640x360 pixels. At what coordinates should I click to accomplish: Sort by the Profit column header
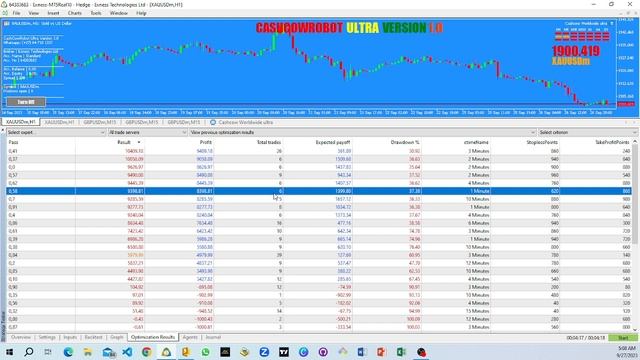(x=179, y=142)
